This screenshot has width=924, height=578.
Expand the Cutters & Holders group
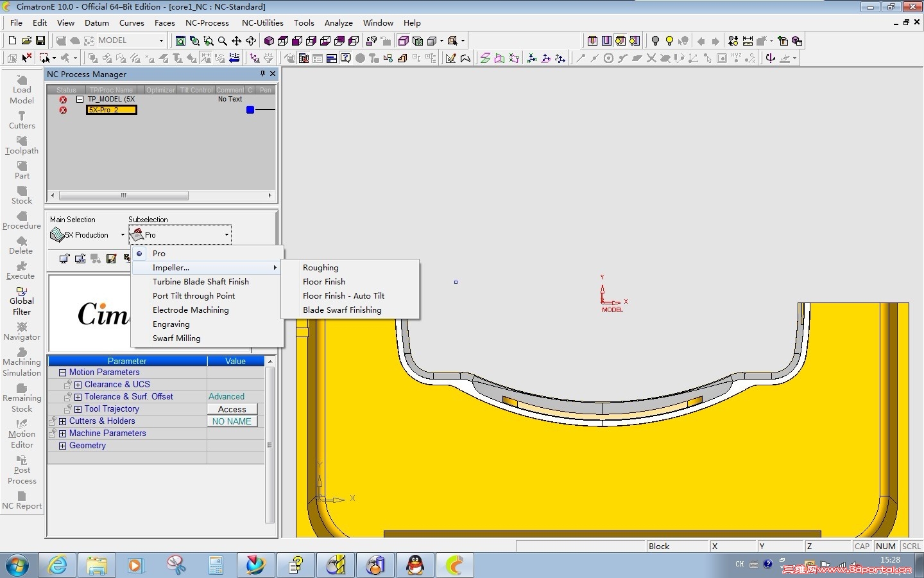[62, 421]
